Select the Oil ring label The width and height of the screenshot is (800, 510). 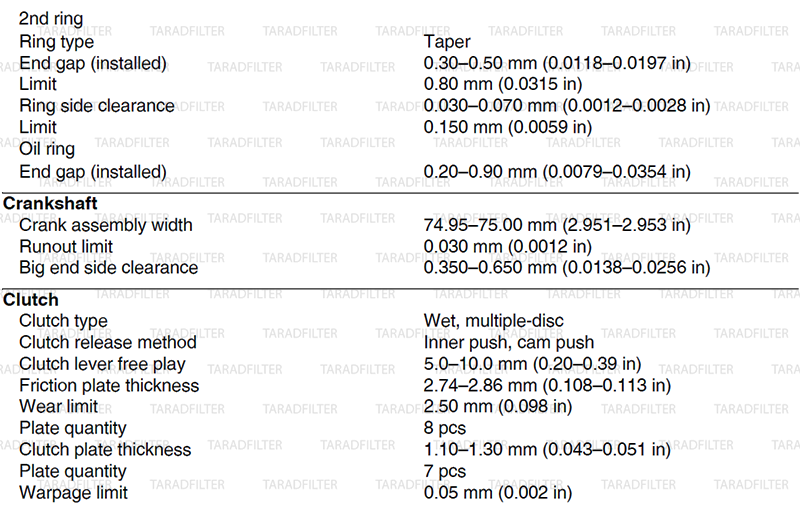pos(47,149)
